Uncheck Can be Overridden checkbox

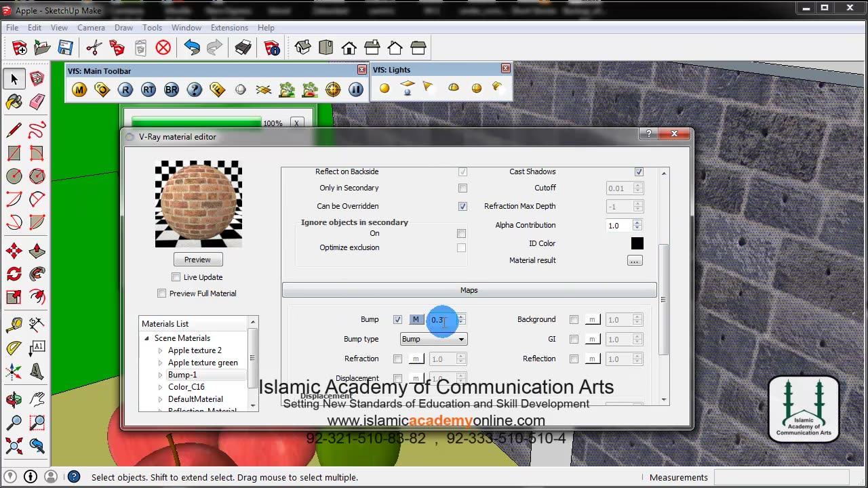(462, 206)
